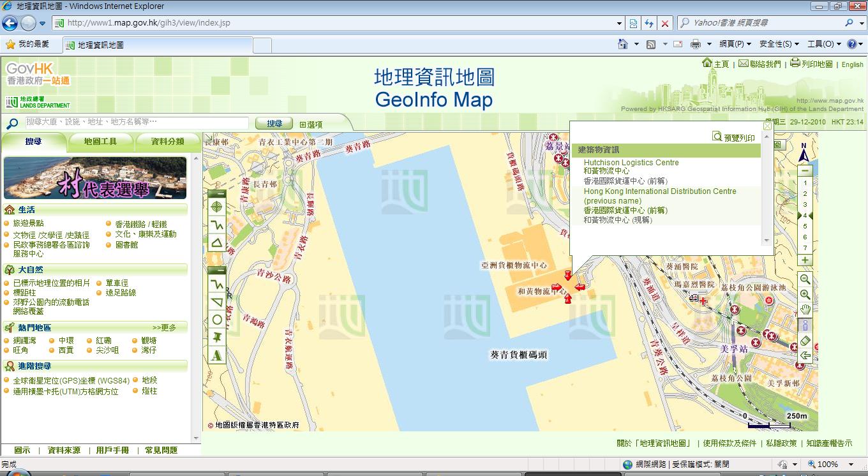Click the previous extent back arrow
This screenshot has height=476, width=868.
point(805,356)
